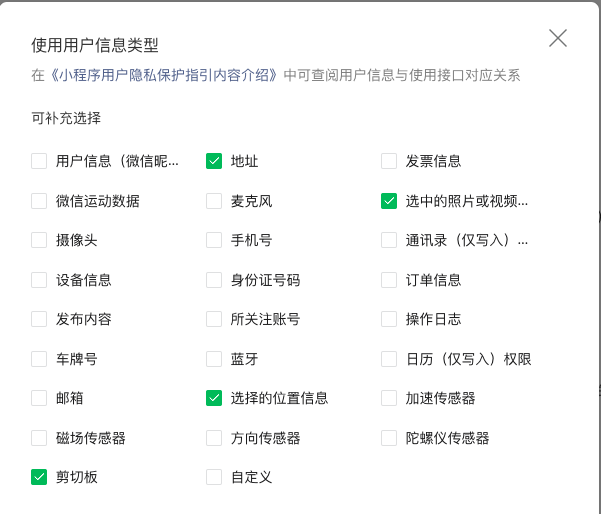Enable the 发票信息 checkbox
Image resolution: width=601 pixels, height=514 pixels.
coord(389,161)
